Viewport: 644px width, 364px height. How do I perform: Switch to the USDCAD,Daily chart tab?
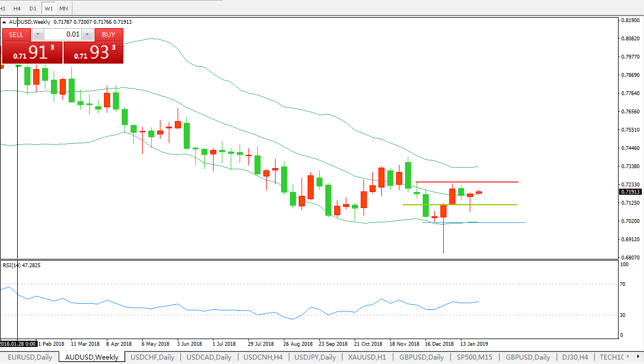(x=209, y=357)
